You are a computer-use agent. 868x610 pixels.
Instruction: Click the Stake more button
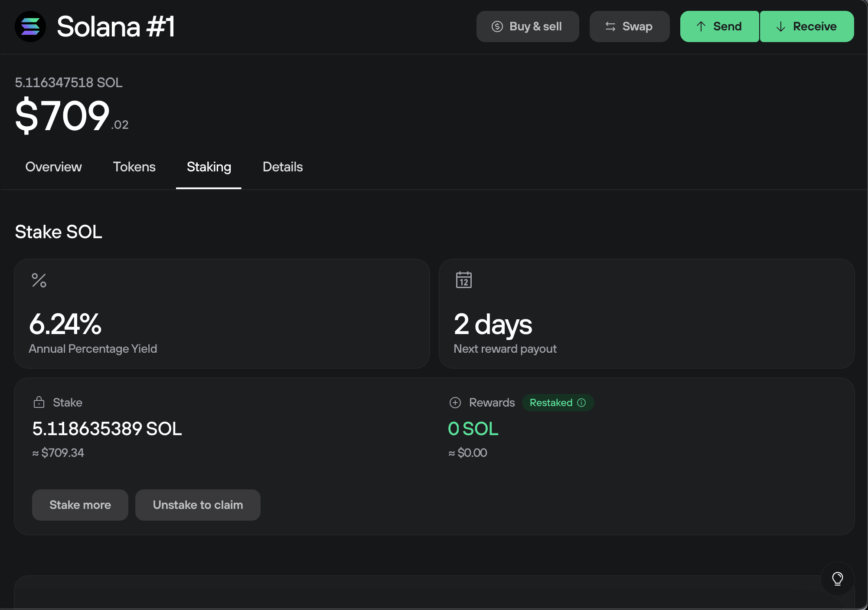coord(80,505)
